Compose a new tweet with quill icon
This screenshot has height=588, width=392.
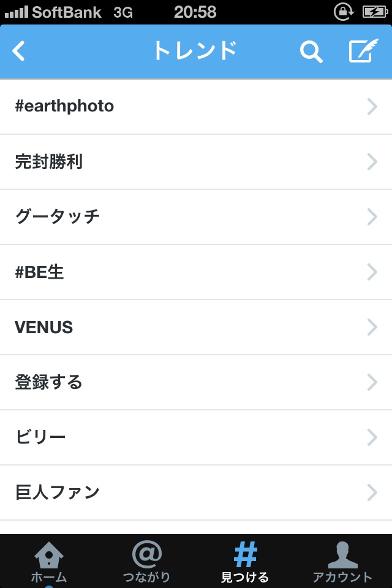pyautogui.click(x=363, y=51)
